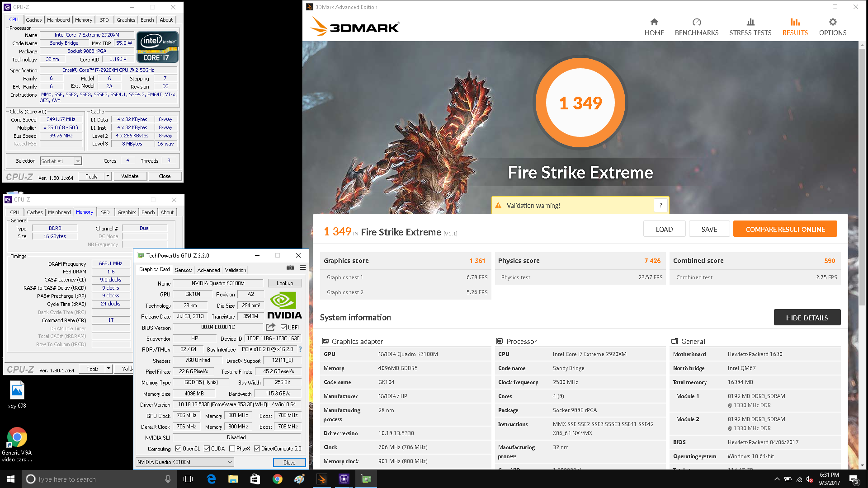Open the GPU-Z hamburger menu
Image resolution: width=868 pixels, height=488 pixels.
pyautogui.click(x=302, y=267)
